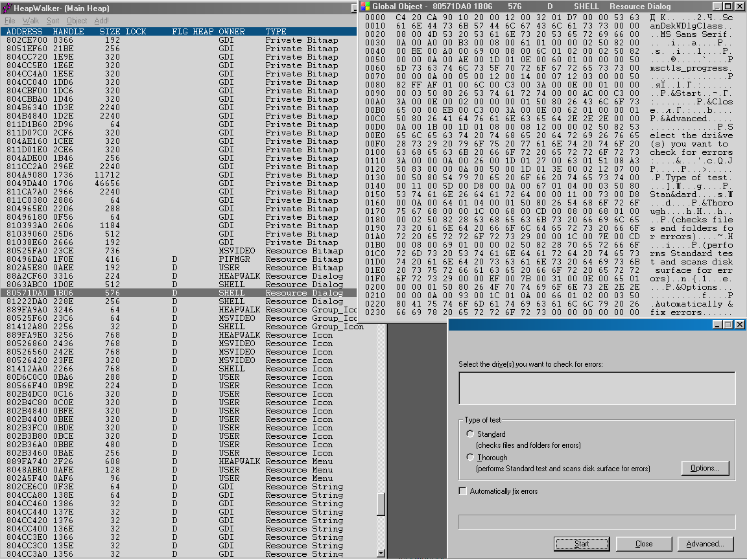Image resolution: width=747 pixels, height=560 pixels.
Task: Minimize the Global Object window
Action: 717,6
